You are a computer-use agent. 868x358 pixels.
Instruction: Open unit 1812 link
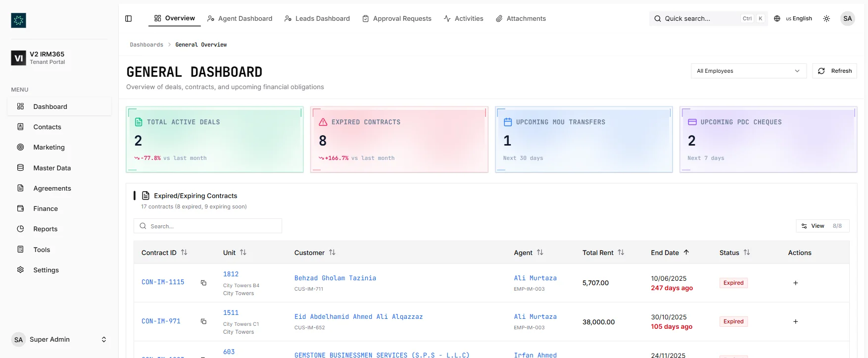click(231, 274)
